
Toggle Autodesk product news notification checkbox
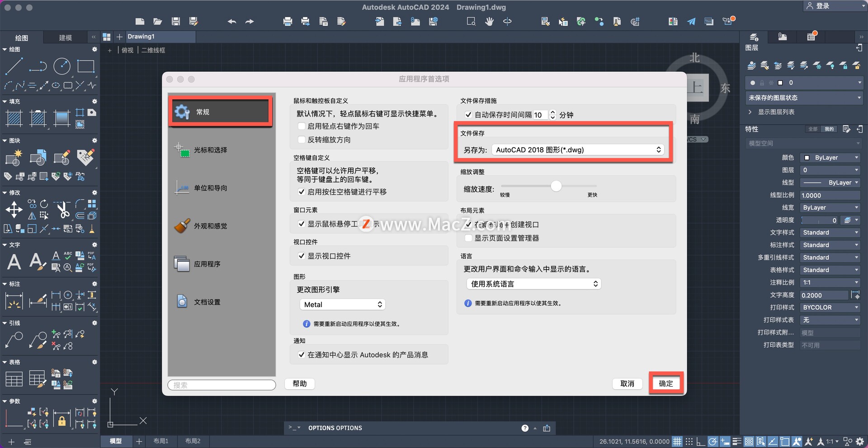[302, 355]
